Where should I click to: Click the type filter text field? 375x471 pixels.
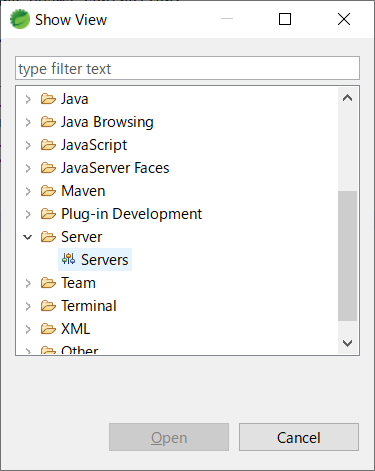[x=187, y=68]
